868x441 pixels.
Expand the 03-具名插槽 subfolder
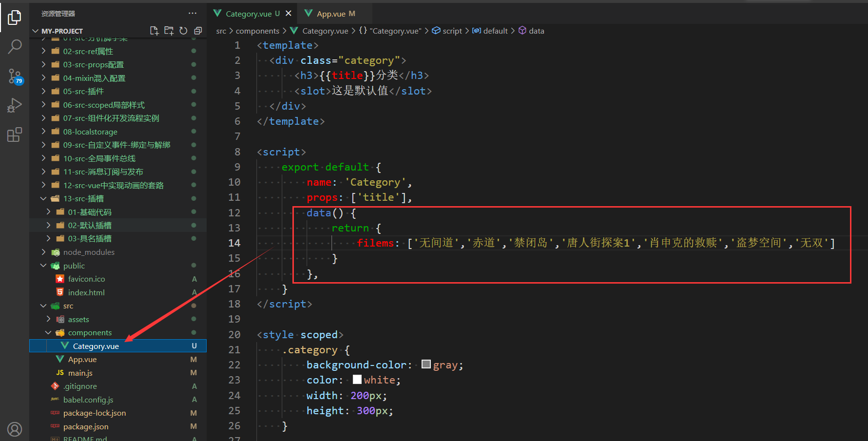[90, 238]
